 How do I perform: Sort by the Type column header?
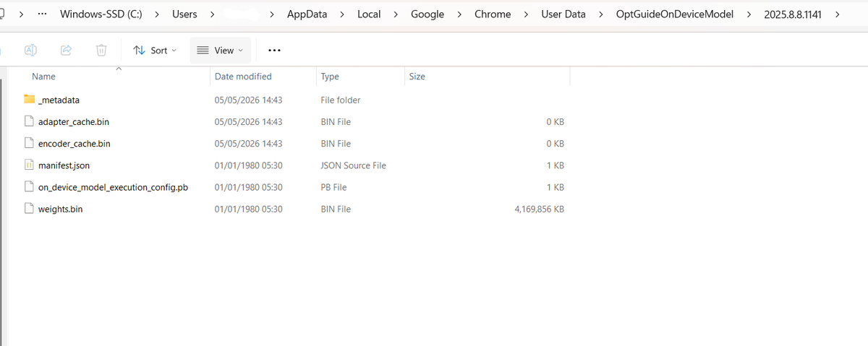330,77
